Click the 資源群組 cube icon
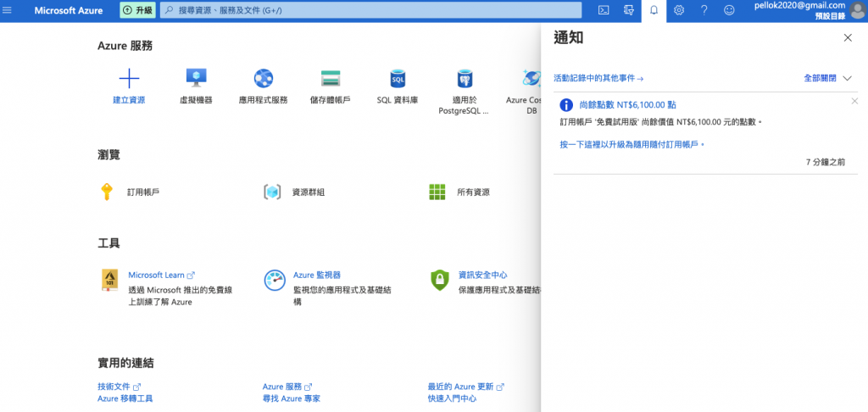This screenshot has height=412, width=868. [x=272, y=192]
